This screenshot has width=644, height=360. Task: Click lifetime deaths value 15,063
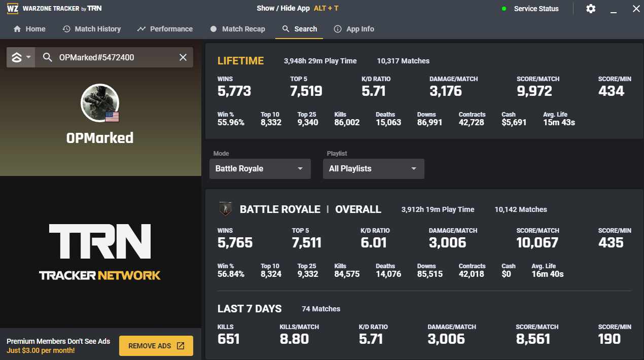coord(388,122)
